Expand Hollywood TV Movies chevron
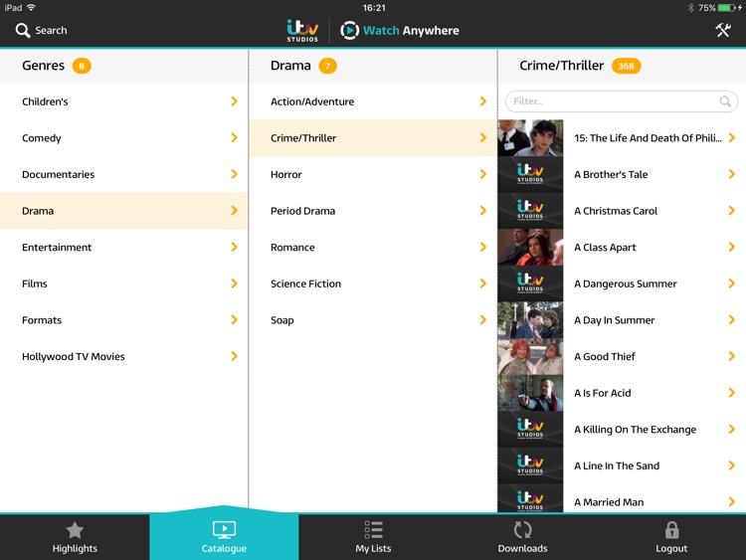Viewport: 746px width, 560px height. pyautogui.click(x=234, y=356)
